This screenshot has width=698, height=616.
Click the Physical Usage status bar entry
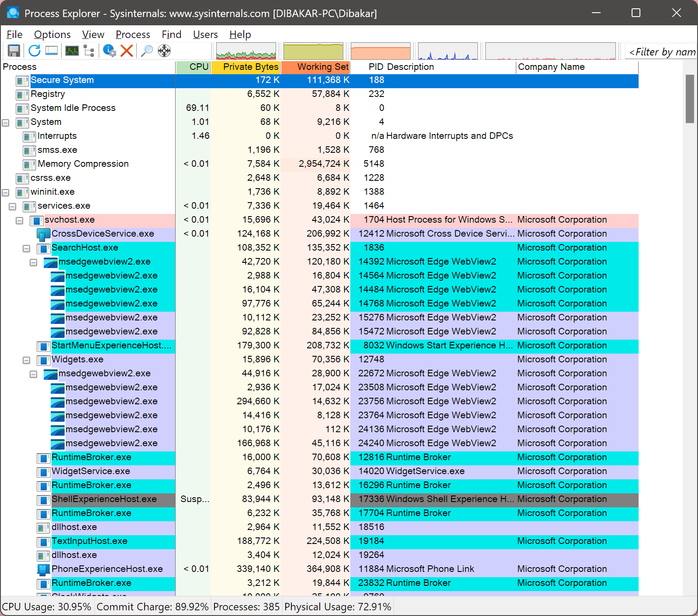(338, 607)
